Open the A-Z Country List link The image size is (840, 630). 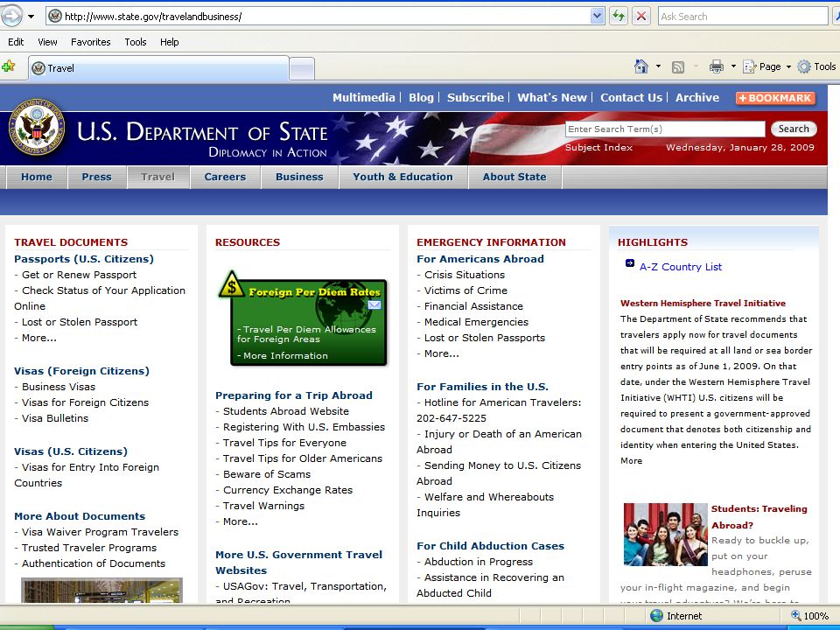[x=681, y=267]
